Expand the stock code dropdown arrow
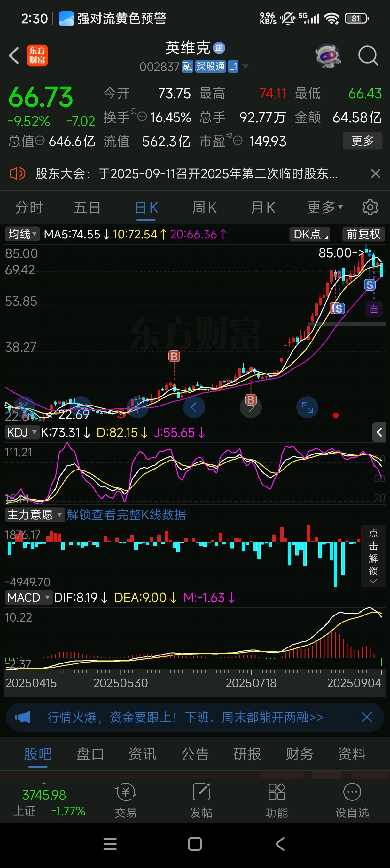The image size is (390, 868). click(x=246, y=66)
